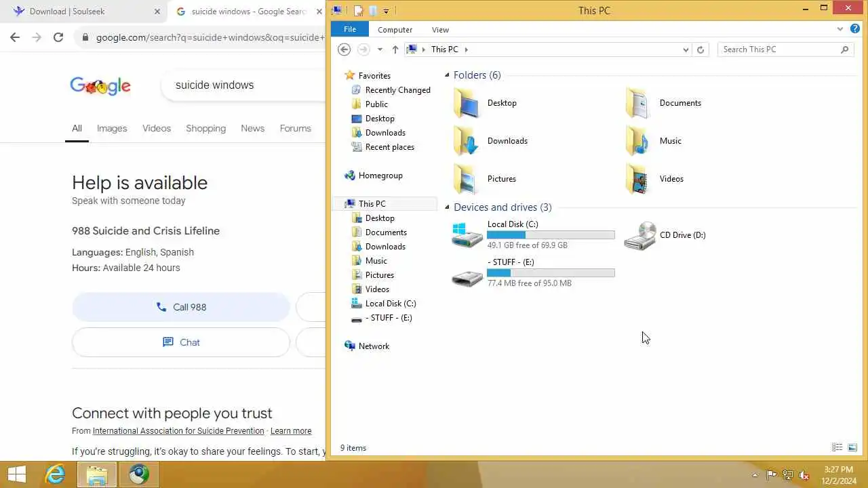Show hidden tray icons arrow
This screenshot has width=868, height=488.
pos(755,475)
